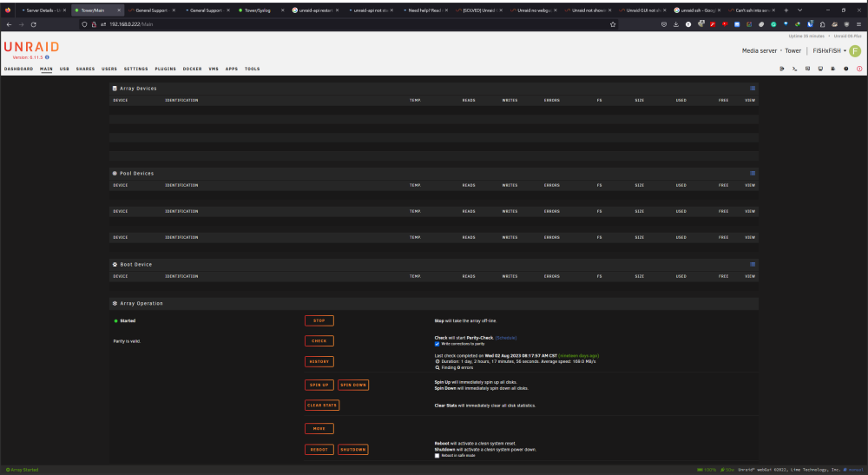Open parity HISTORY button
The width and height of the screenshot is (868, 475).
[x=319, y=361]
